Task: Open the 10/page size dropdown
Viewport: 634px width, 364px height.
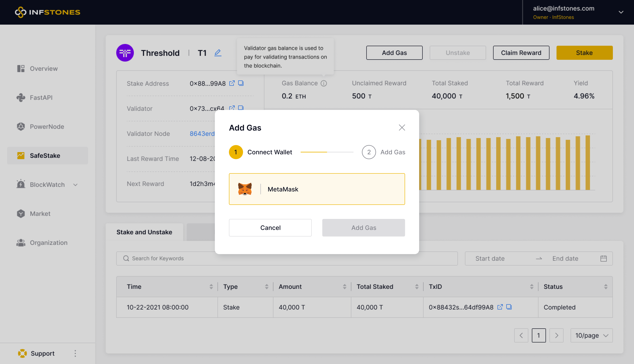Action: pos(591,335)
